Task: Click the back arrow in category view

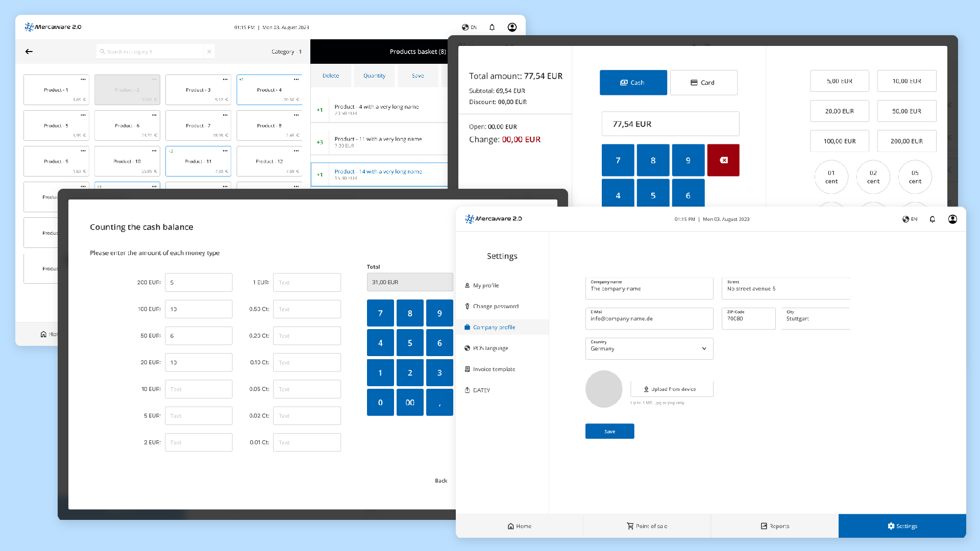Action: tap(29, 52)
